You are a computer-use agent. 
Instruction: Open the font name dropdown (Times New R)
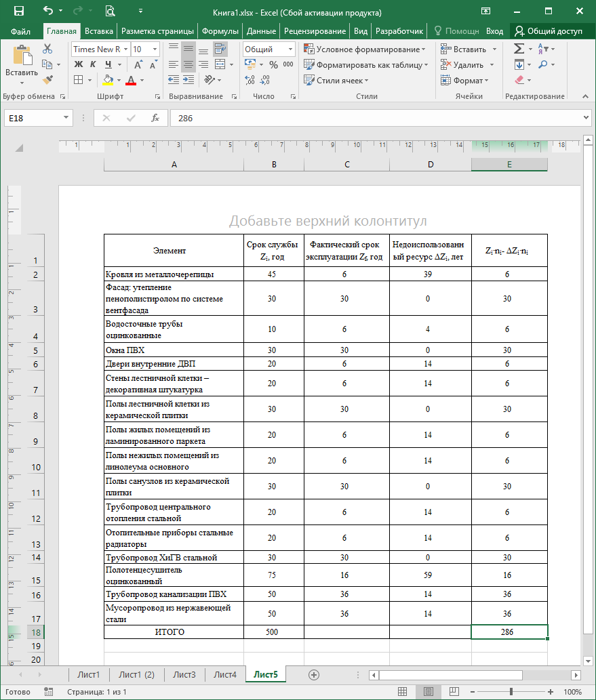[x=126, y=49]
